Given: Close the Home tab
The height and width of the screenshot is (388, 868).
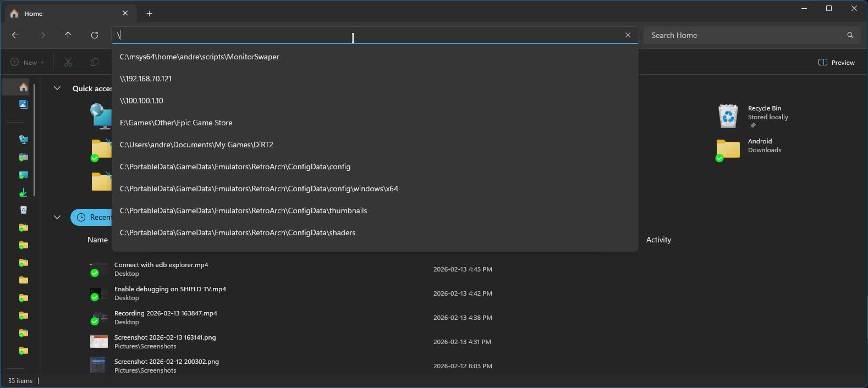Looking at the screenshot, I should [125, 13].
